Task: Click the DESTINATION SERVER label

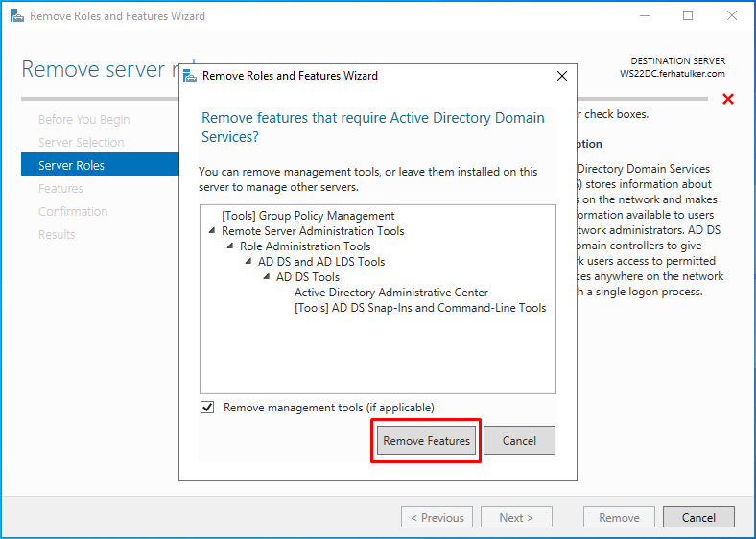Action: pos(678,61)
